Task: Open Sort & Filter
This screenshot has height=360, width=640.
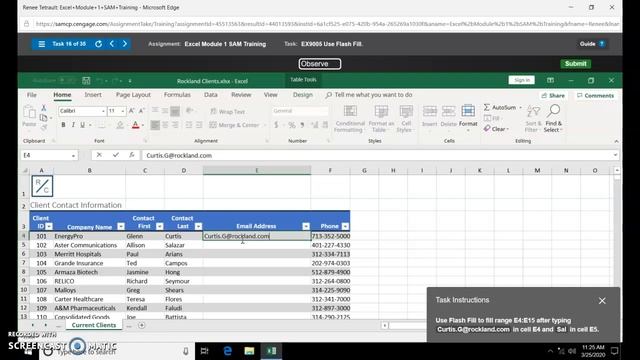Action: click(533, 119)
